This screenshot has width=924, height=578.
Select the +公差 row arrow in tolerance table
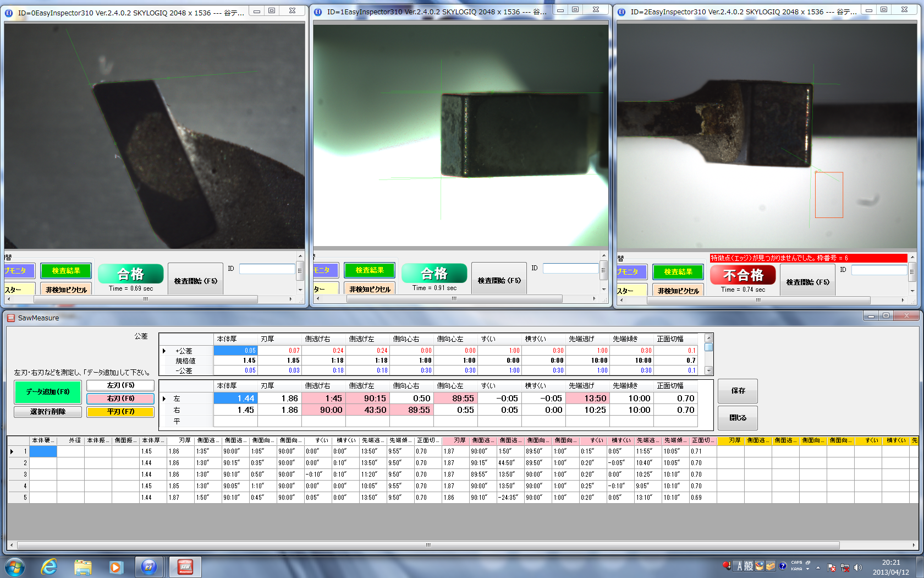pyautogui.click(x=164, y=351)
